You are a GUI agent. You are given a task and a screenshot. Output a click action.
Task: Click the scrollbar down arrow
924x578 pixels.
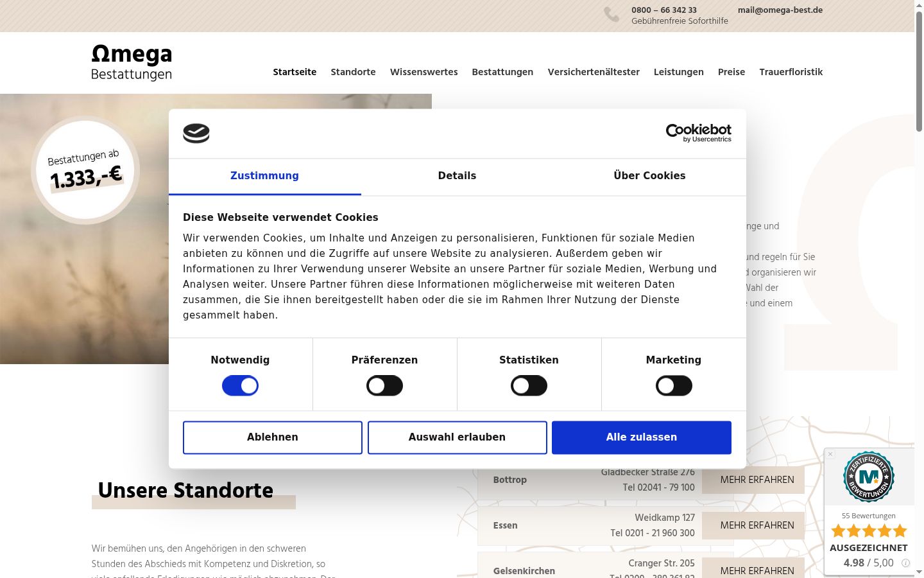[x=919, y=572]
